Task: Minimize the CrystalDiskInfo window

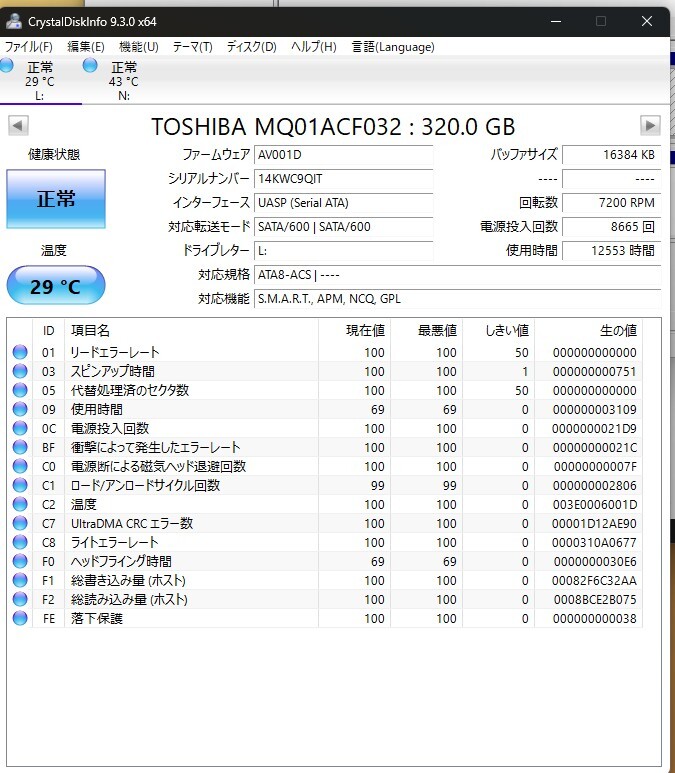Action: (556, 21)
